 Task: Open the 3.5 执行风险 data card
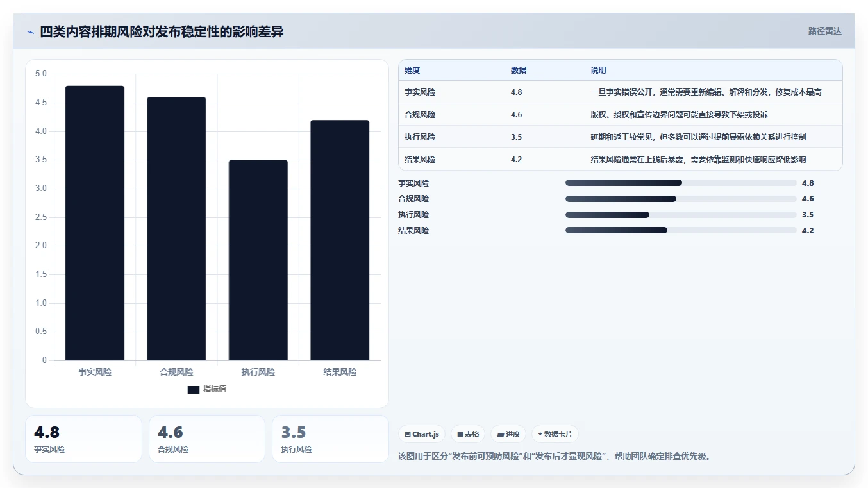(x=330, y=439)
